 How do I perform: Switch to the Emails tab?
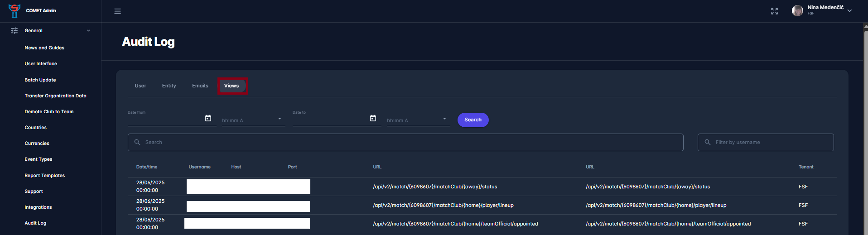point(200,86)
